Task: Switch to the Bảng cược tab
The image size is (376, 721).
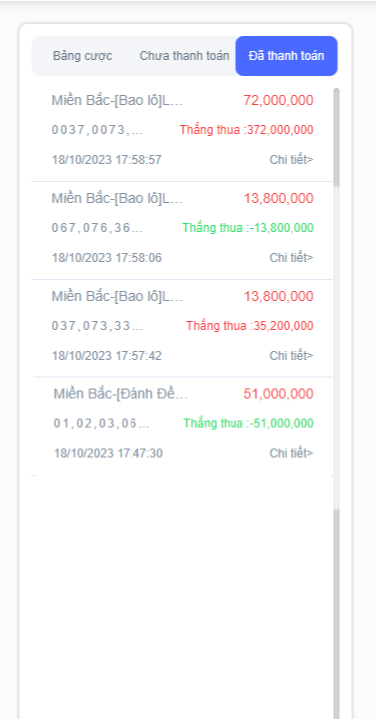Action: click(82, 56)
